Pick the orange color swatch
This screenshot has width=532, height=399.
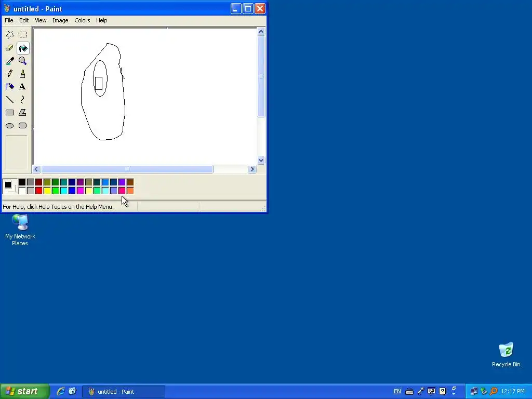pyautogui.click(x=130, y=190)
